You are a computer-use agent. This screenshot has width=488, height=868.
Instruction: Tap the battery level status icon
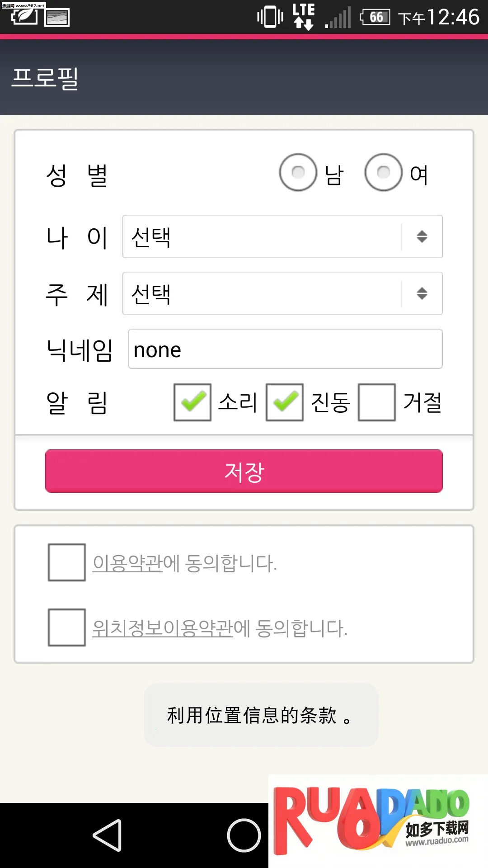point(375,18)
